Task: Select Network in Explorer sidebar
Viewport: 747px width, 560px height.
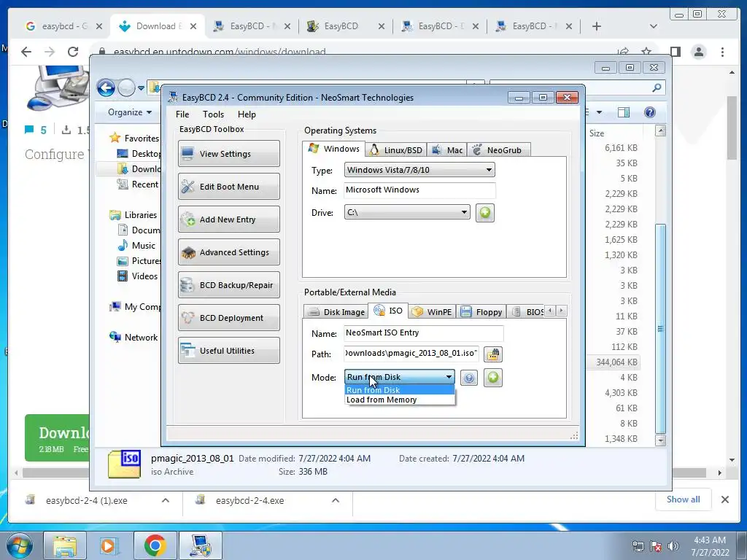Action: 141,337
